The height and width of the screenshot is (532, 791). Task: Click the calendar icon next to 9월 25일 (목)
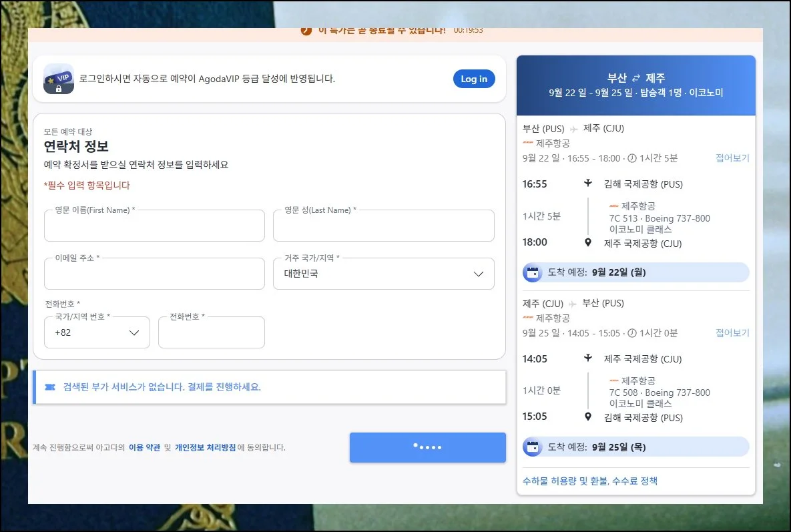[532, 447]
